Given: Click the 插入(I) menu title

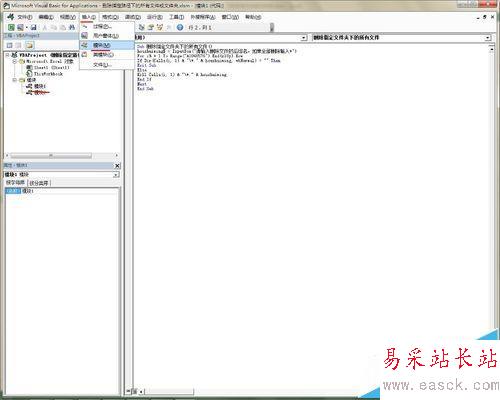Looking at the screenshot, I should 89,17.
